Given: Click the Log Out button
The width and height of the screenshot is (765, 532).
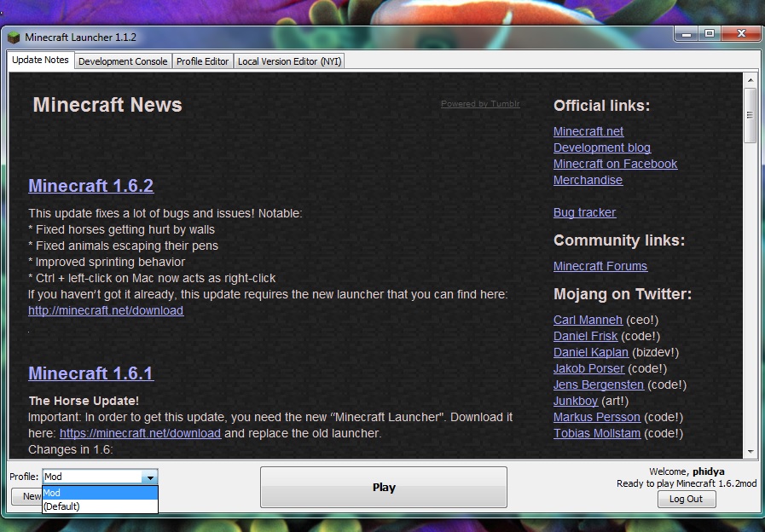Looking at the screenshot, I should pyautogui.click(x=686, y=499).
